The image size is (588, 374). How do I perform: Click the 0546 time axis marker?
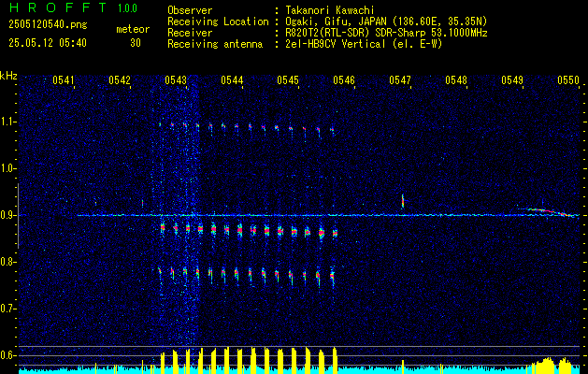[x=344, y=79]
